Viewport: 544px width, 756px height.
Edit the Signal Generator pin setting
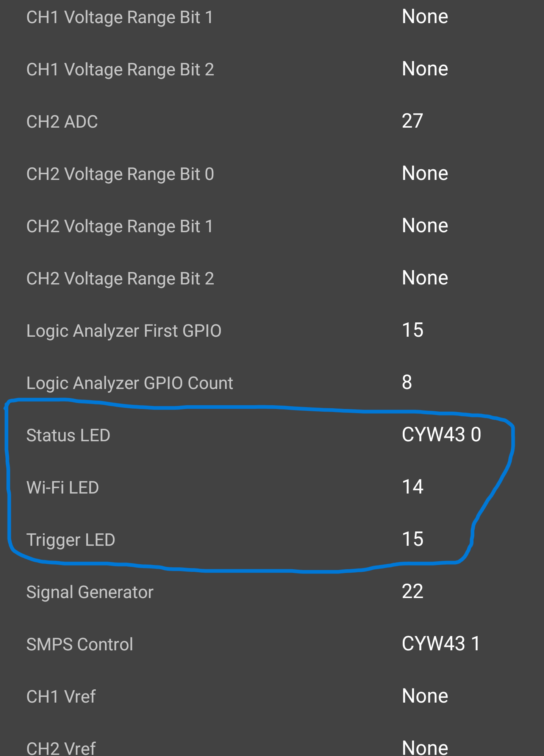(x=272, y=592)
